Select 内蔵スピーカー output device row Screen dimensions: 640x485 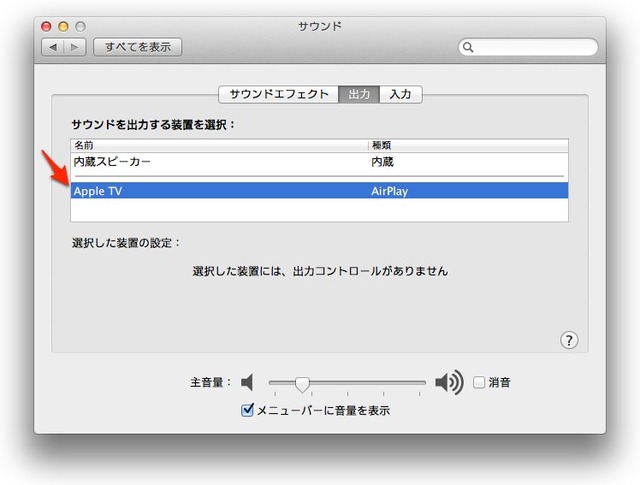319,162
